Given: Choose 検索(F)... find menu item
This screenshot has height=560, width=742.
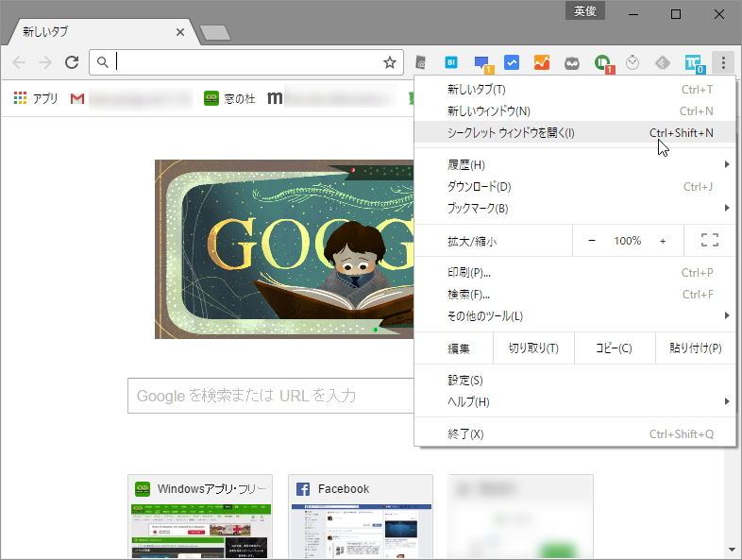Looking at the screenshot, I should click(575, 295).
